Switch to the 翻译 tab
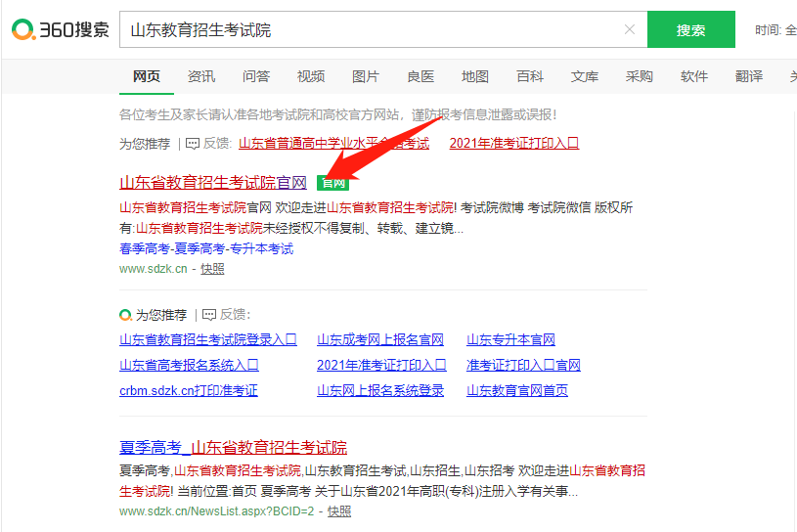 (x=749, y=76)
